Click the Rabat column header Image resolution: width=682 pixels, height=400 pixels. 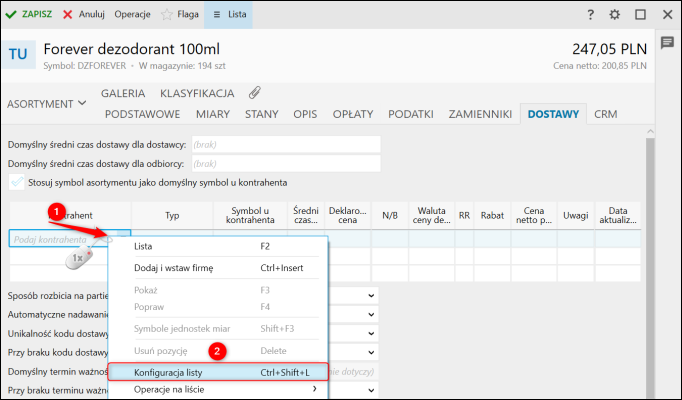coord(492,215)
